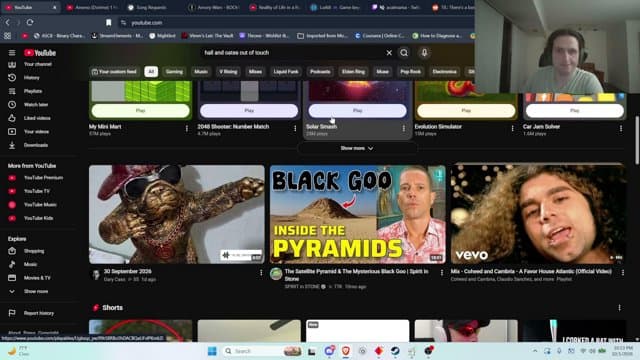This screenshot has height=360, width=640.
Task: Click the taskbar Search box
Action: click(262, 351)
